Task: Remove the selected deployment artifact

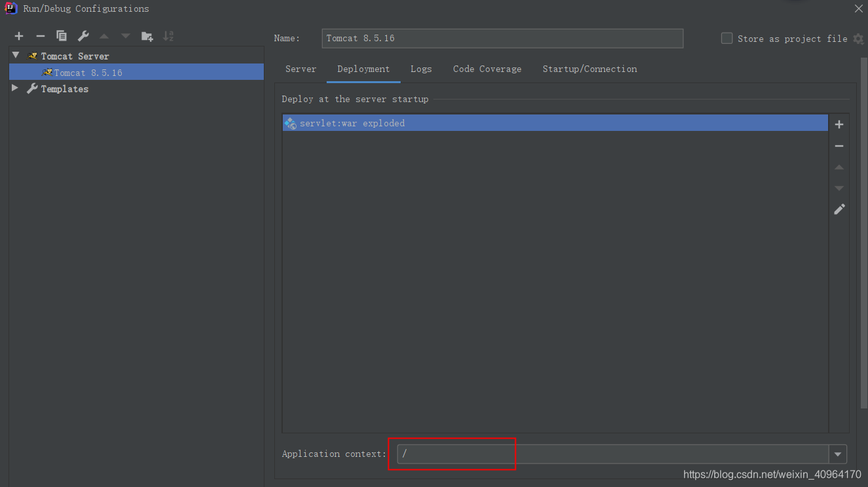Action: [x=839, y=146]
